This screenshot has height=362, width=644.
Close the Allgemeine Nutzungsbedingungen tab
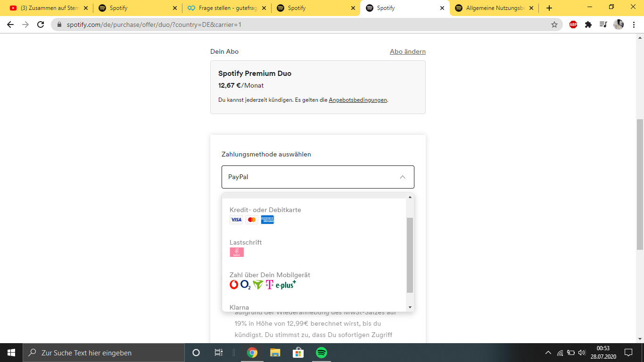point(531,8)
